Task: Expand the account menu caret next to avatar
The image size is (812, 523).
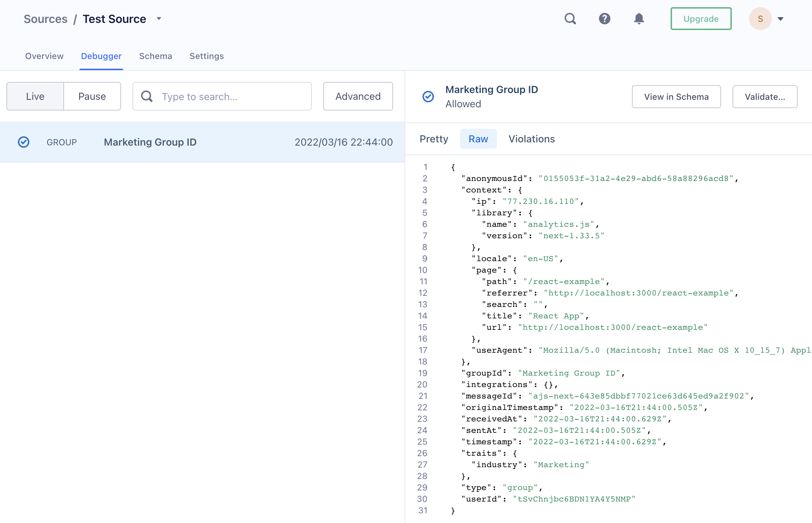Action: click(x=781, y=19)
